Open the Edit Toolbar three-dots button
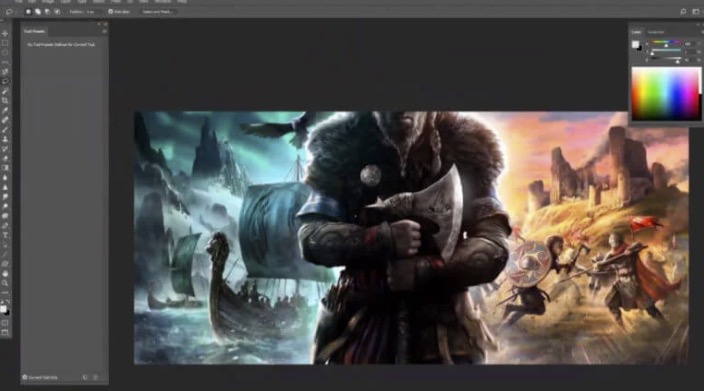 (5, 293)
